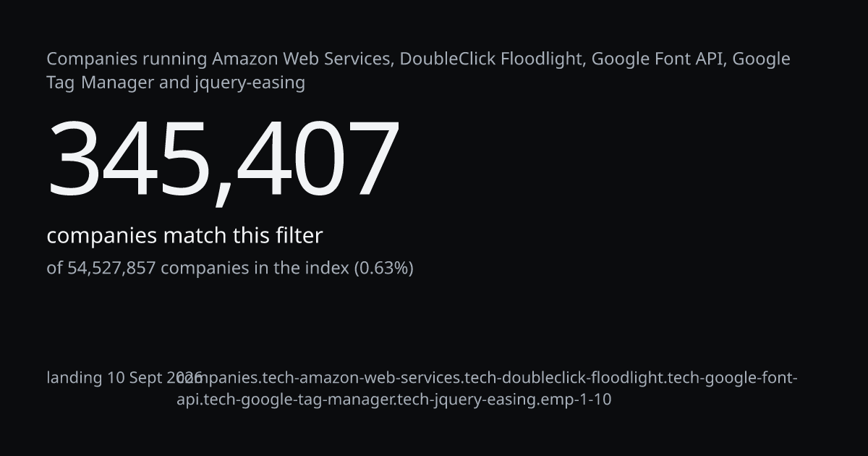Image resolution: width=868 pixels, height=456 pixels.
Task: Click 'jquery-easing' in the heading
Action: (x=250, y=83)
